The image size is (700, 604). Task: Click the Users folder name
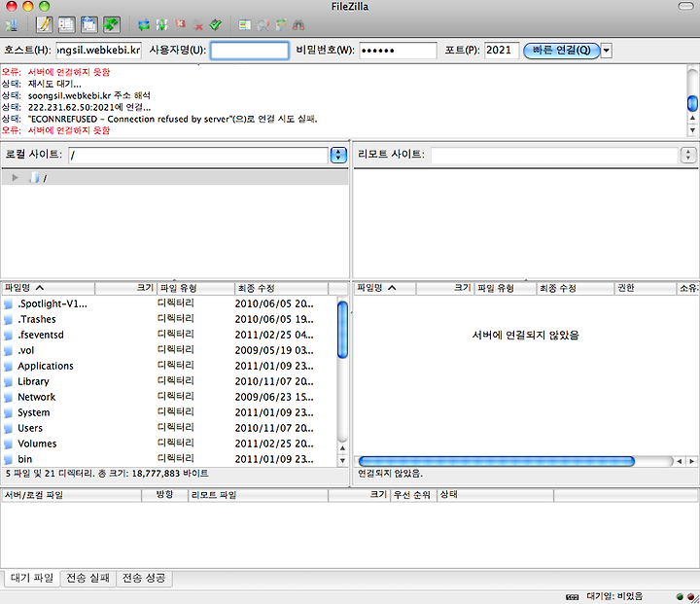click(x=30, y=428)
